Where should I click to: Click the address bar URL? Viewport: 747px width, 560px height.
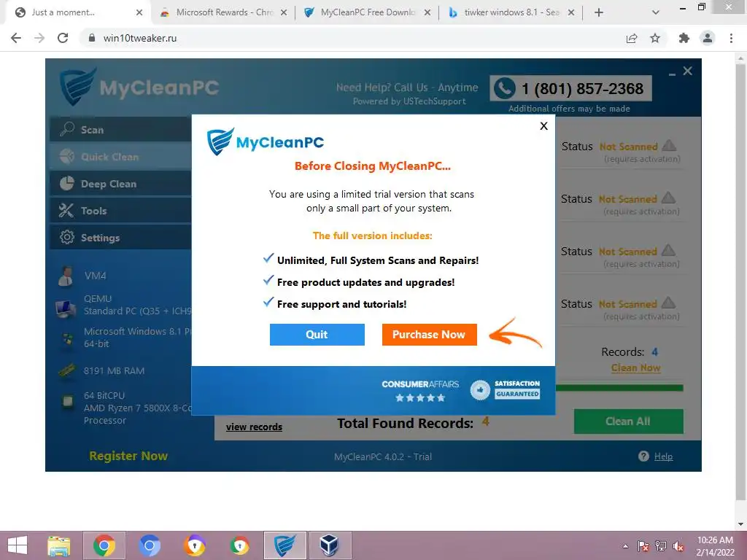[140, 38]
